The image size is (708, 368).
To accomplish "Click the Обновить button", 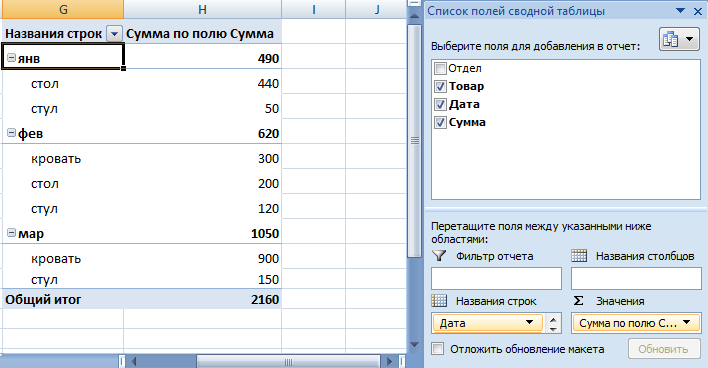I will tap(664, 349).
